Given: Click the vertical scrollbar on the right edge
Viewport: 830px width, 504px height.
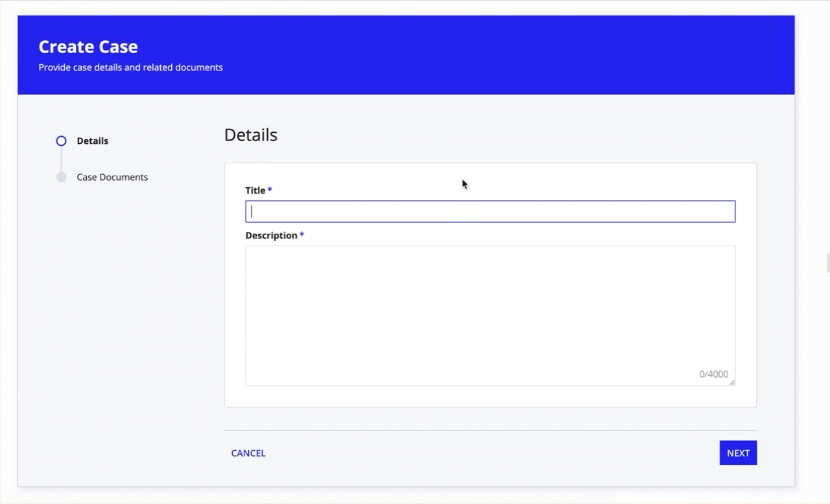Looking at the screenshot, I should 826,262.
